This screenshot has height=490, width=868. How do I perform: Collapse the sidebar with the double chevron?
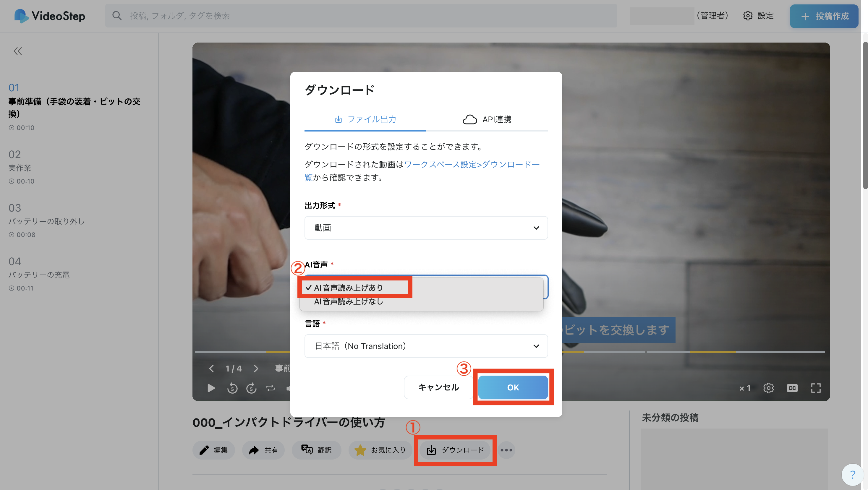coord(17,51)
